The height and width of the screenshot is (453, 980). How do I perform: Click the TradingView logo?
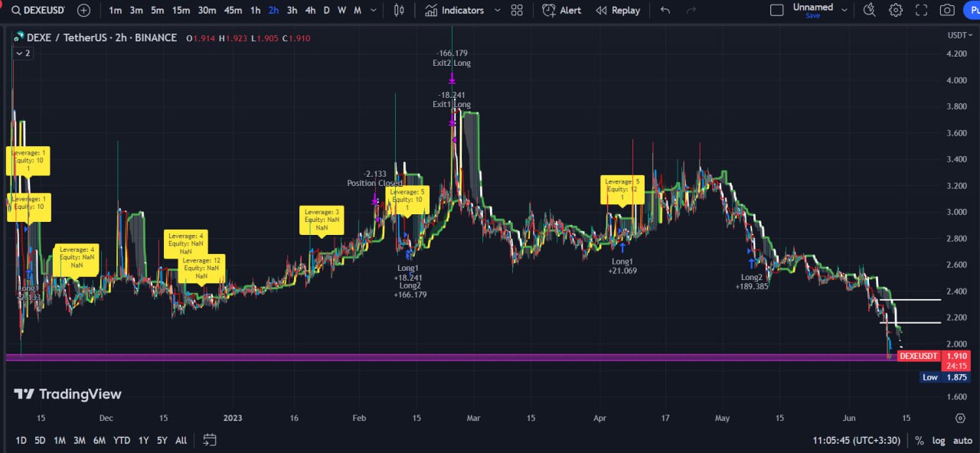pos(67,394)
